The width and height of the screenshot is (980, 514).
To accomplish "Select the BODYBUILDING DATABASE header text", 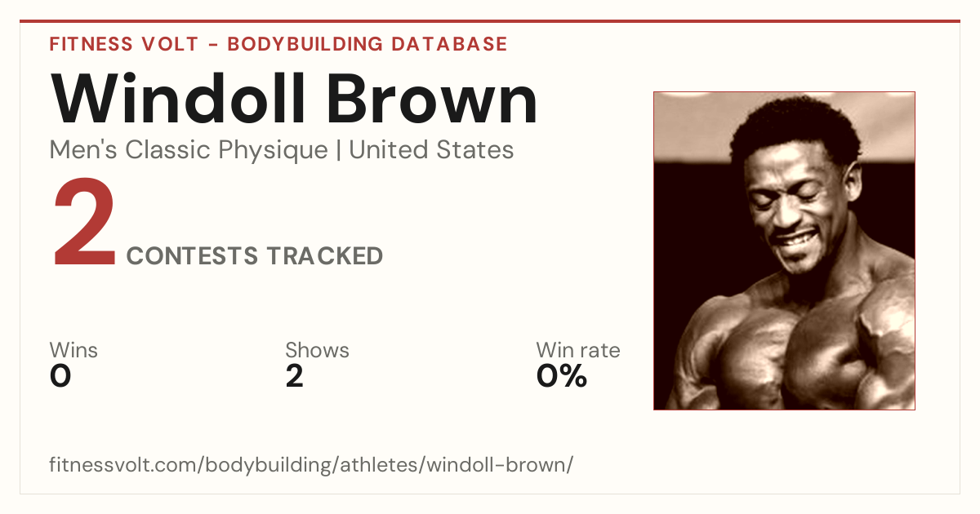I will point(367,44).
